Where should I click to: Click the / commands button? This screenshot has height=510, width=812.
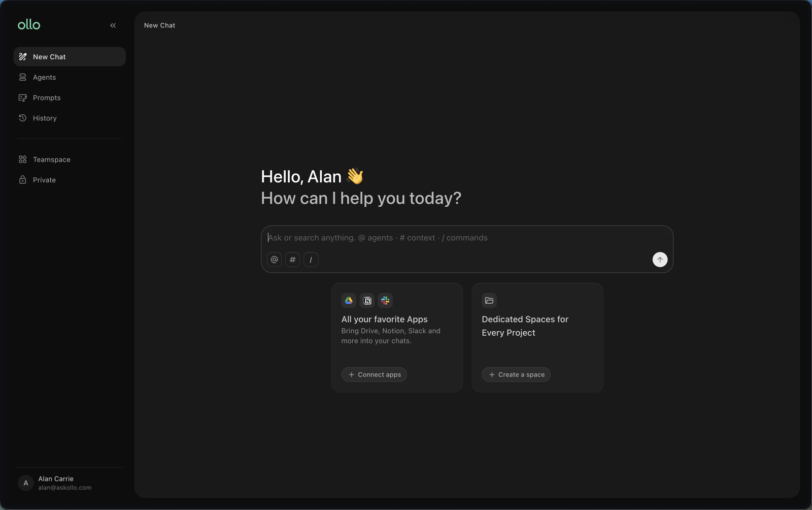(311, 260)
